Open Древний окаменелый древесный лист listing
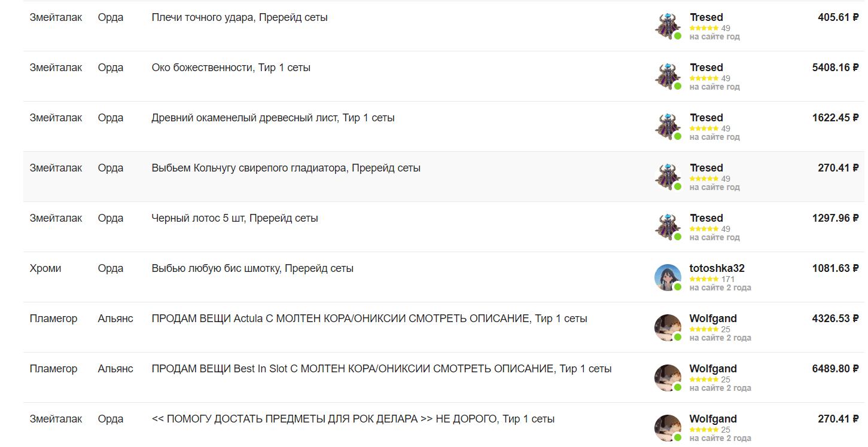The height and width of the screenshot is (447, 868). click(x=273, y=118)
